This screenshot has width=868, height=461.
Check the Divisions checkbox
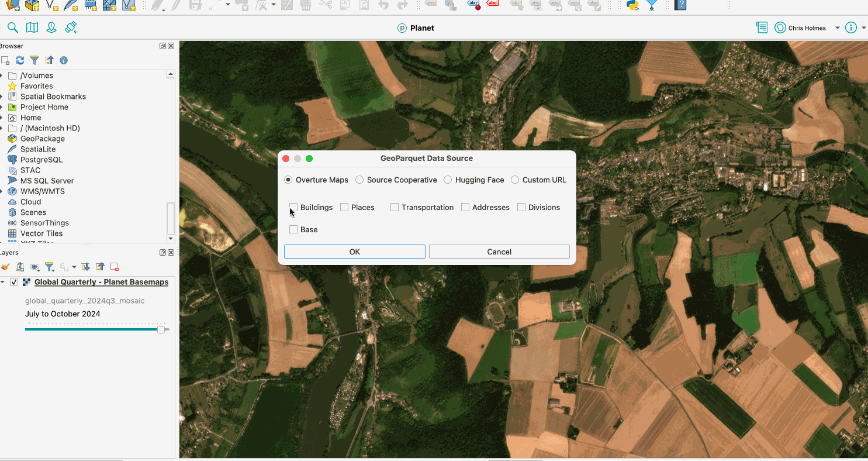tap(521, 207)
